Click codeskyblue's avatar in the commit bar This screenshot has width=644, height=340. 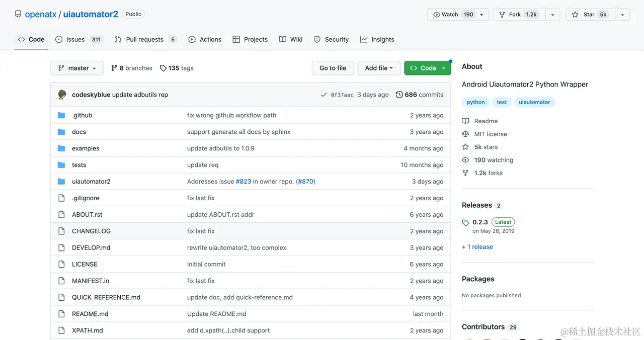click(62, 95)
